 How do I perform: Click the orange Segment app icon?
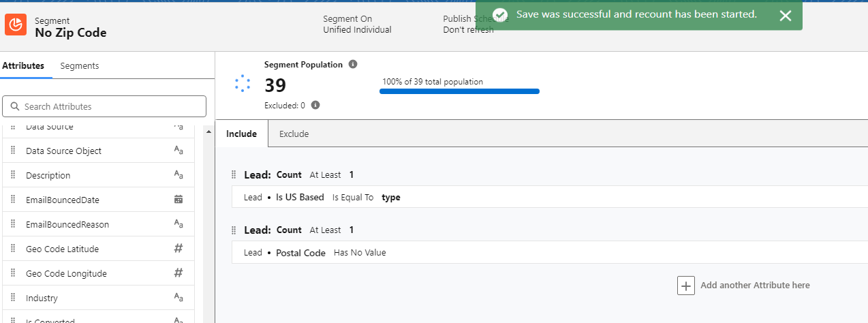(15, 26)
